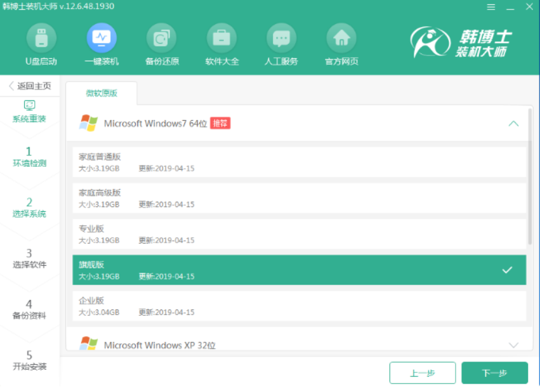Select the 家庭高级版 edition
The image size is (540, 392).
(x=300, y=199)
